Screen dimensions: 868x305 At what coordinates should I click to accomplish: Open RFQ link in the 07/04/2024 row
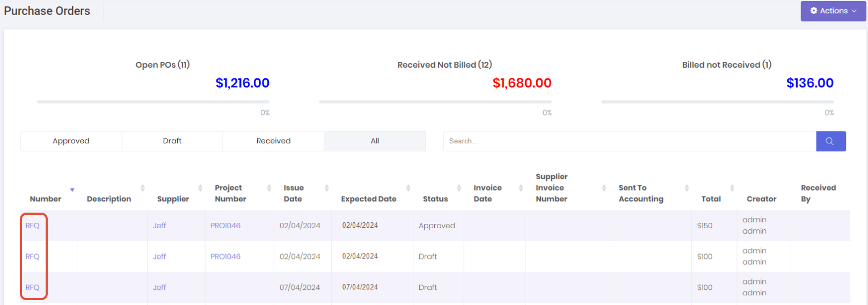tap(32, 287)
